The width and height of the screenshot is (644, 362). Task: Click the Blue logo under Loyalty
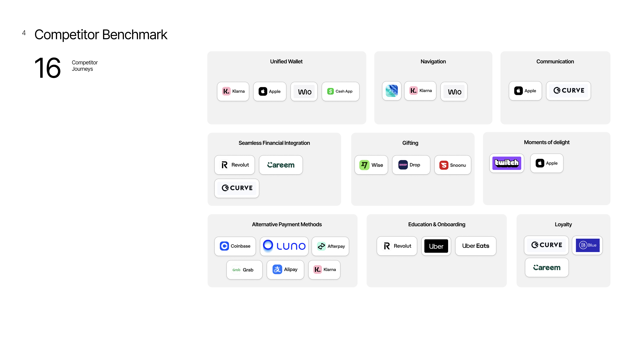[587, 245]
